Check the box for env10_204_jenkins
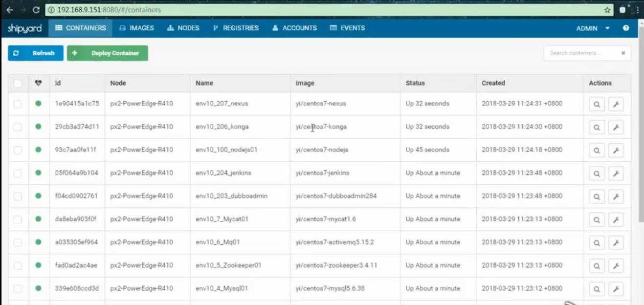 click(x=18, y=173)
